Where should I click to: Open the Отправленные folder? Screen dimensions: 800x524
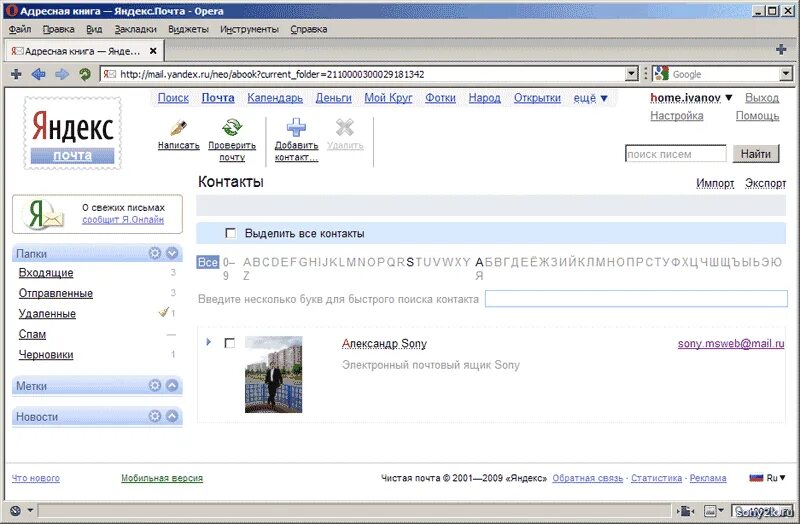pyautogui.click(x=56, y=293)
